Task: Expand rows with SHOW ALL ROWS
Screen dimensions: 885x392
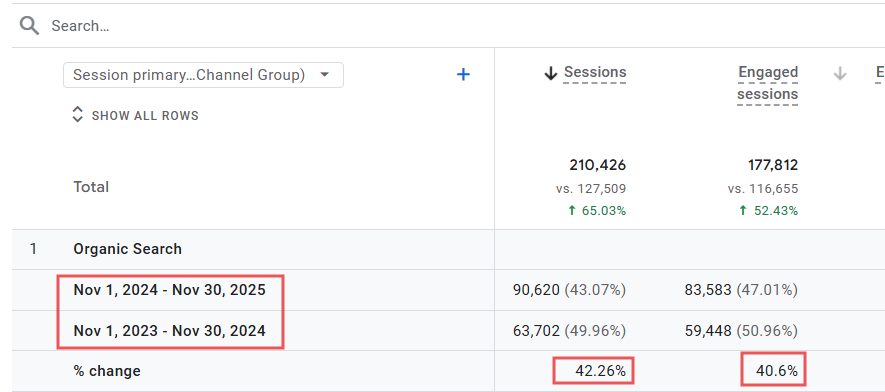Action: pyautogui.click(x=135, y=116)
